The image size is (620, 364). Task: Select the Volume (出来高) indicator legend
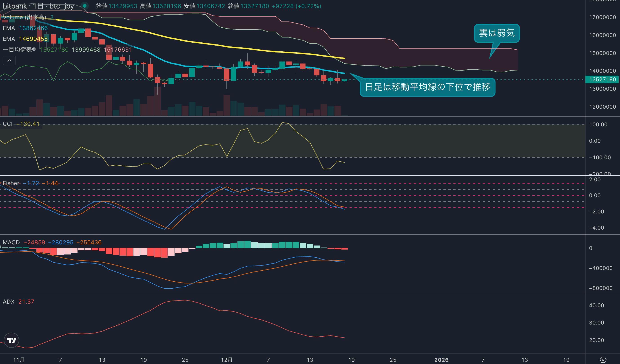coord(24,17)
